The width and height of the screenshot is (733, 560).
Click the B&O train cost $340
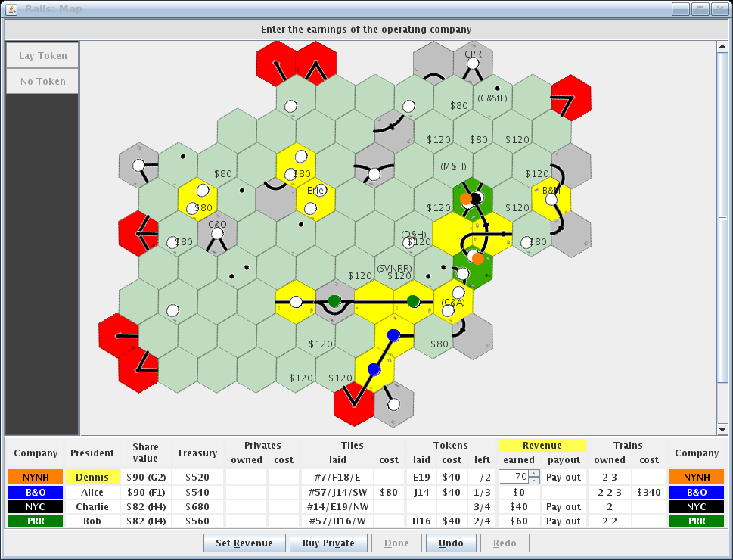point(649,492)
